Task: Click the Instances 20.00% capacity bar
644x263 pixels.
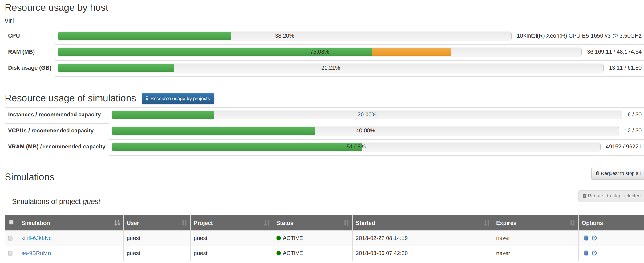Action: (x=367, y=115)
